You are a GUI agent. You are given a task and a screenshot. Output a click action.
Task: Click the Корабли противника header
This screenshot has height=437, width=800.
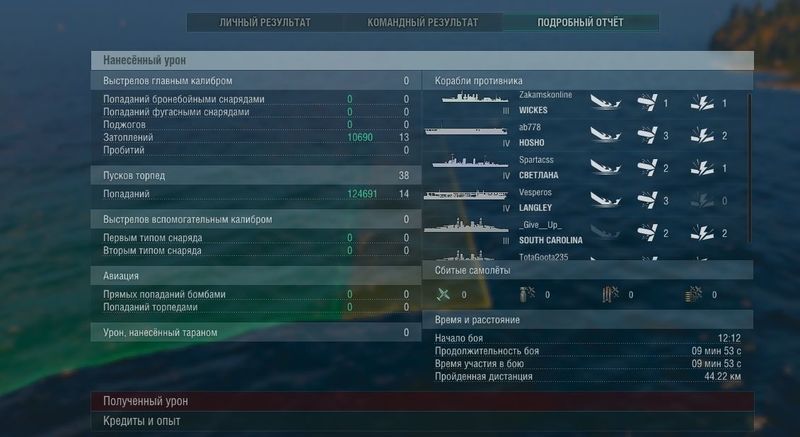(588, 81)
